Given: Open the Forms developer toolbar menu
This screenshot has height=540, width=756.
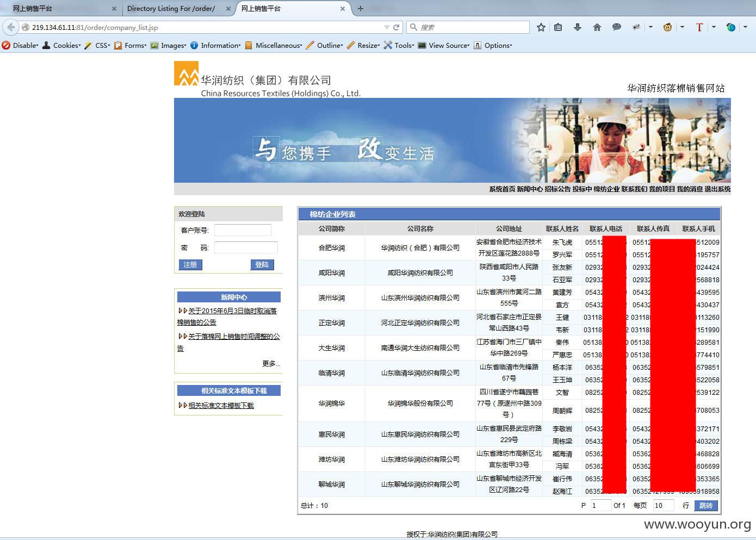Looking at the screenshot, I should coord(131,46).
